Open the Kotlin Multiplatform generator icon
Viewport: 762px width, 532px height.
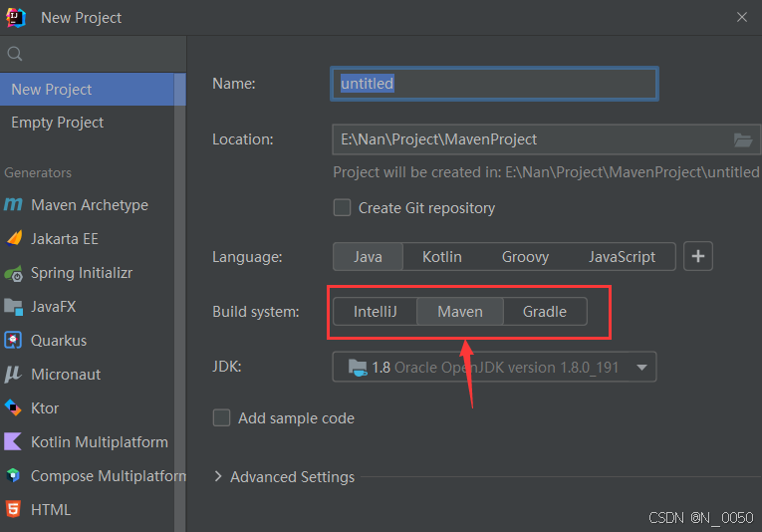[x=13, y=441]
